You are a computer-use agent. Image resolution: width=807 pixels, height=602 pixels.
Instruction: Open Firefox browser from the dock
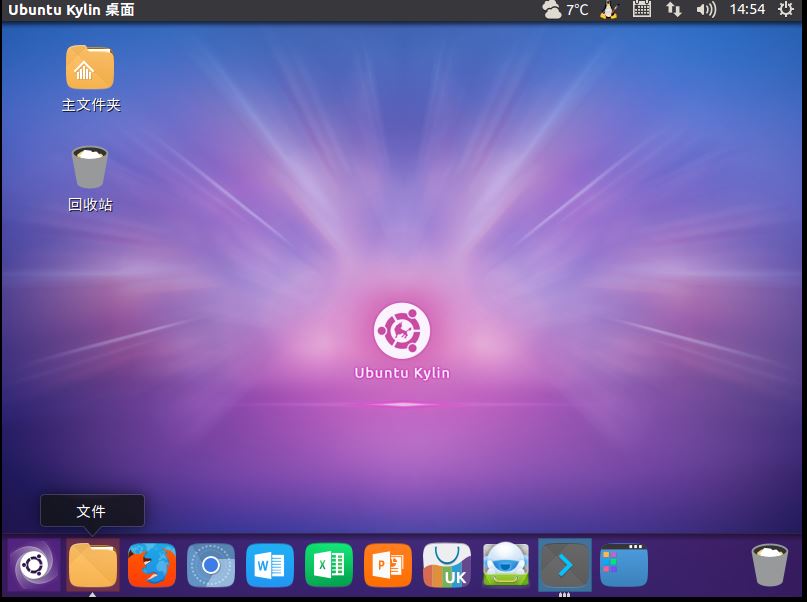[152, 565]
